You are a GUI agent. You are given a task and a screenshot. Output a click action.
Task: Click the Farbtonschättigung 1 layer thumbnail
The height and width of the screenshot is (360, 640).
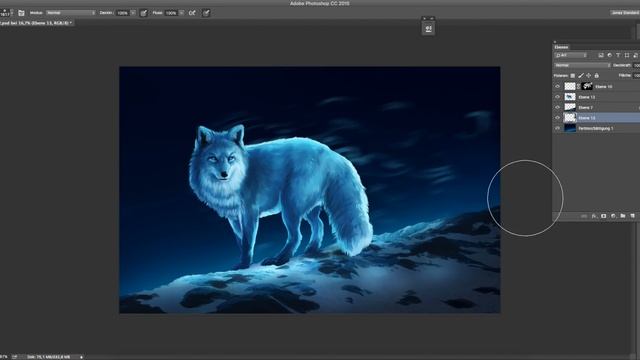(570, 128)
